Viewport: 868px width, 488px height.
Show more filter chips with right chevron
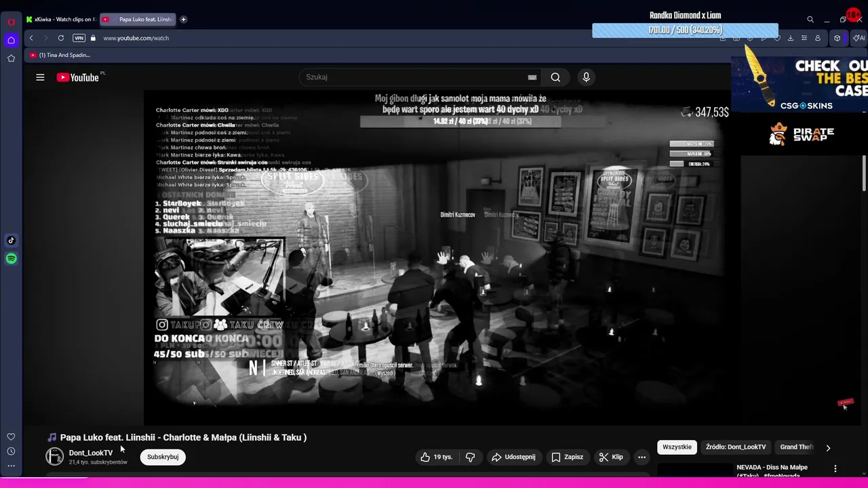828,448
